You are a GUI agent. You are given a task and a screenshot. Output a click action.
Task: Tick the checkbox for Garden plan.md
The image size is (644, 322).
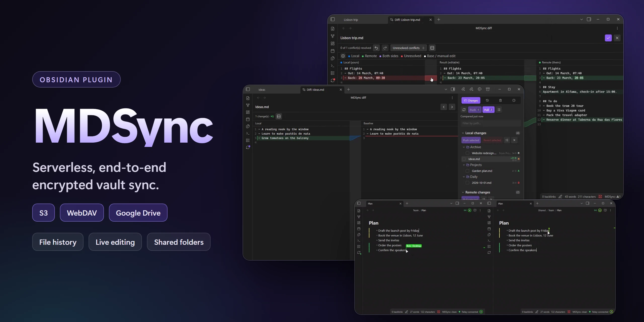coord(467,171)
